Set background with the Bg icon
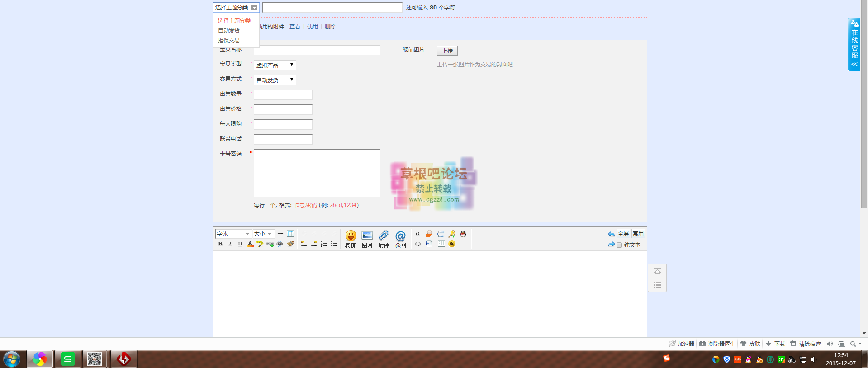The image size is (868, 368). tap(452, 244)
